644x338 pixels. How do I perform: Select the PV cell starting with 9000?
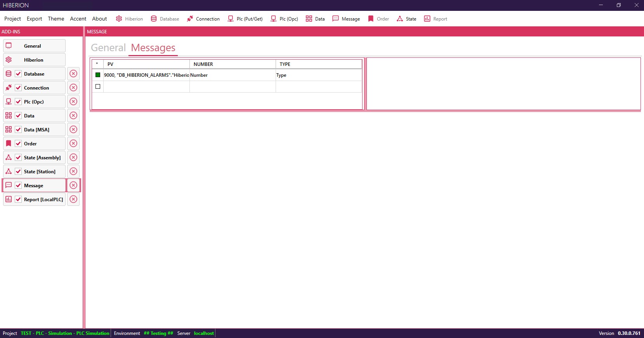(x=146, y=75)
